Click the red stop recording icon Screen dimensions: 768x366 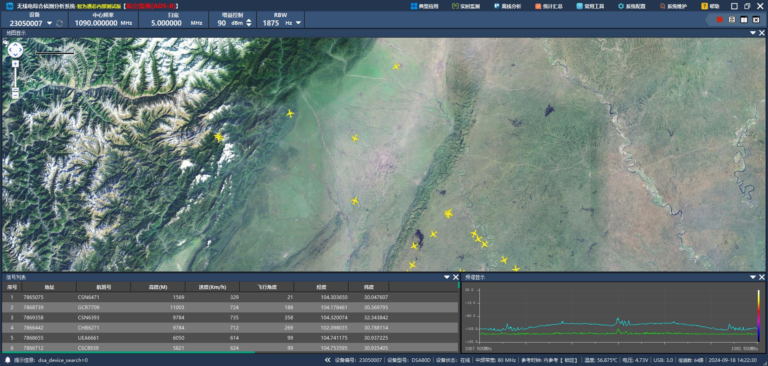pyautogui.click(x=720, y=20)
